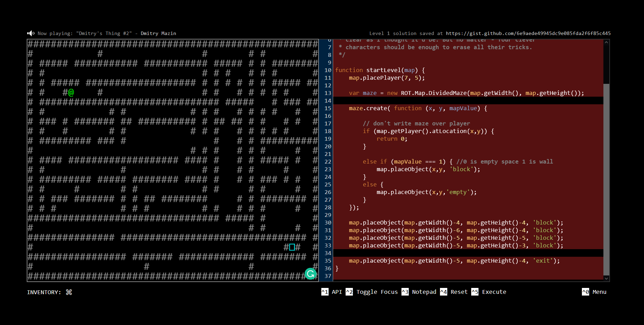
Task: Open the Dmitry Mazin artist link
Action: [x=158, y=33]
